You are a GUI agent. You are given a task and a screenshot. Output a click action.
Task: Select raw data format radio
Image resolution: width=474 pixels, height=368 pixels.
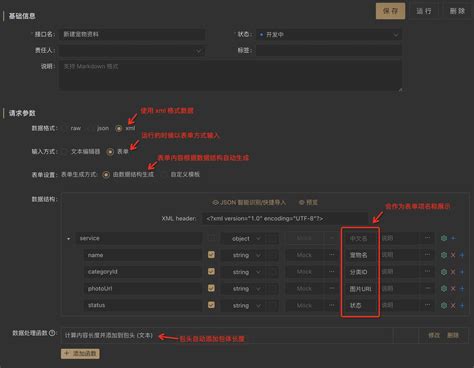65,128
